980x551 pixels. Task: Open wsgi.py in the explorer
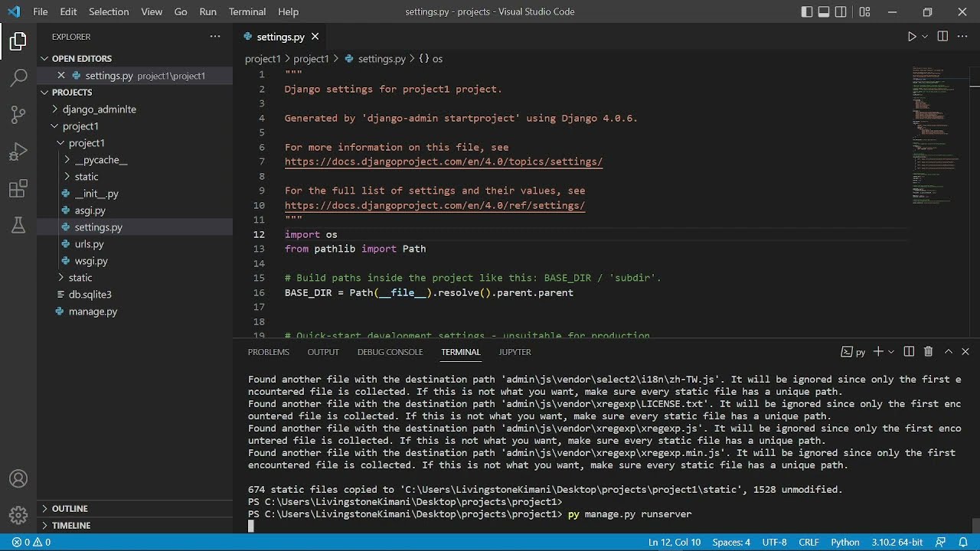[135, 261]
